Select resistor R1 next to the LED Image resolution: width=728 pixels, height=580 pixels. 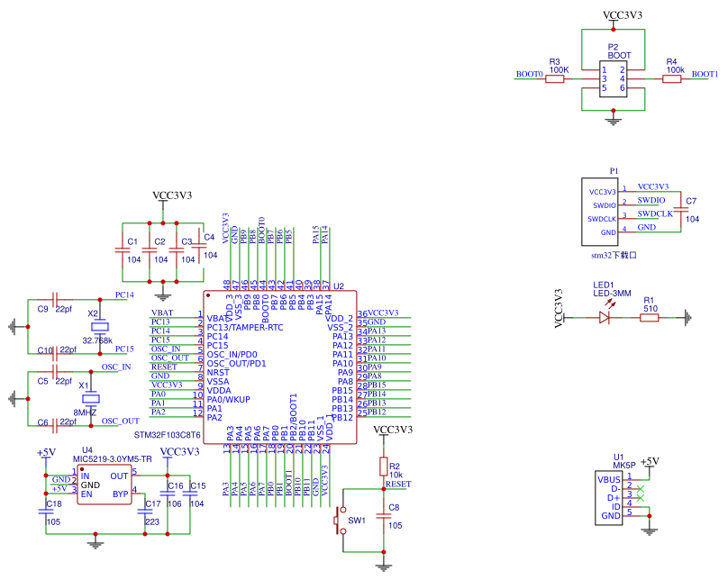[x=648, y=317]
